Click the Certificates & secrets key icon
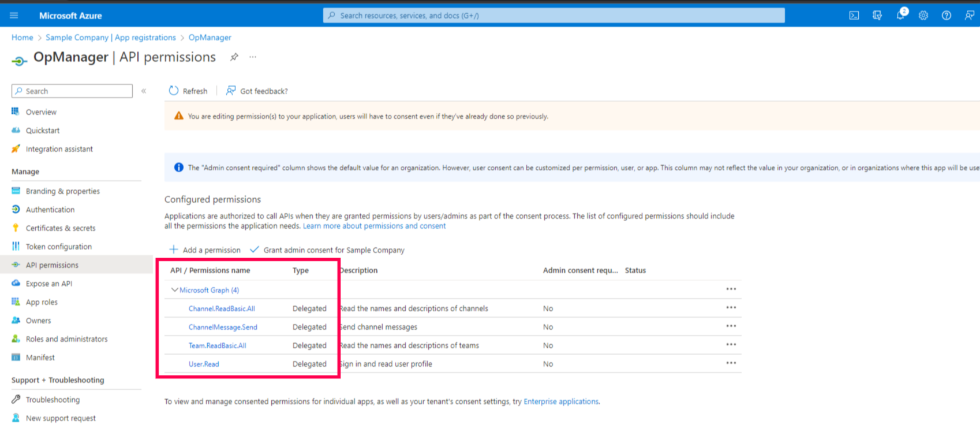The image size is (980, 439). pos(16,228)
